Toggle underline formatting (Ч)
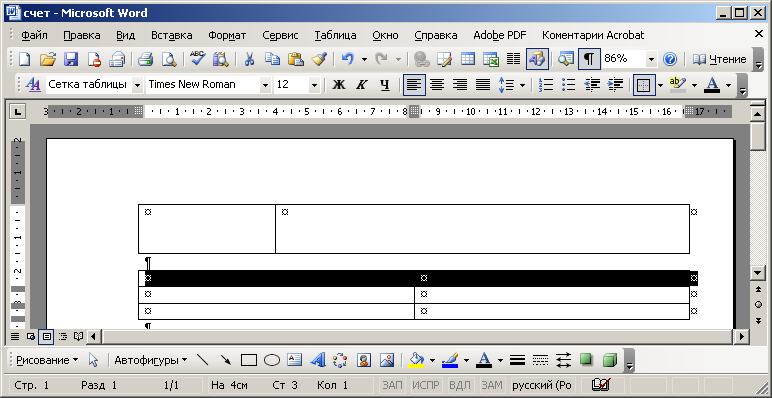 pos(385,85)
